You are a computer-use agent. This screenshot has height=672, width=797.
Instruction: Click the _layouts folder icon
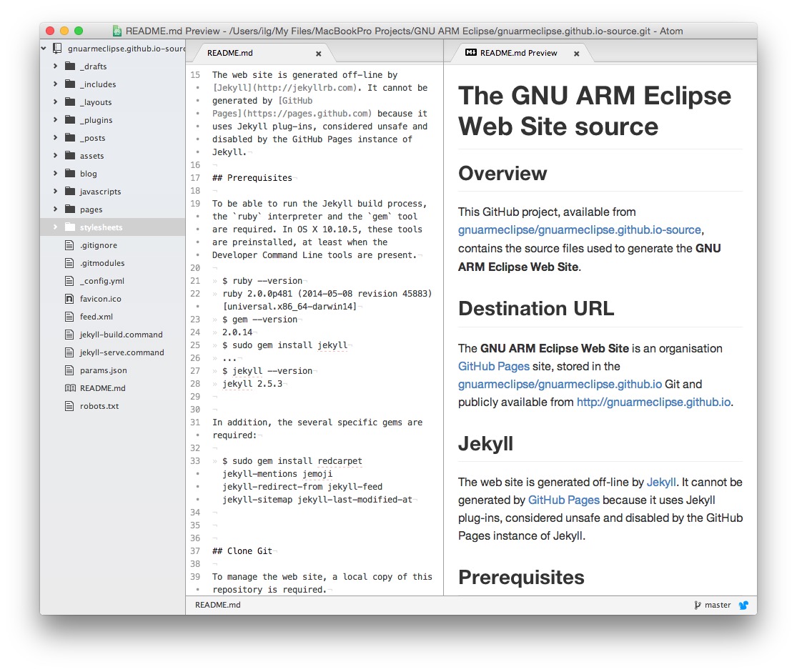click(70, 102)
